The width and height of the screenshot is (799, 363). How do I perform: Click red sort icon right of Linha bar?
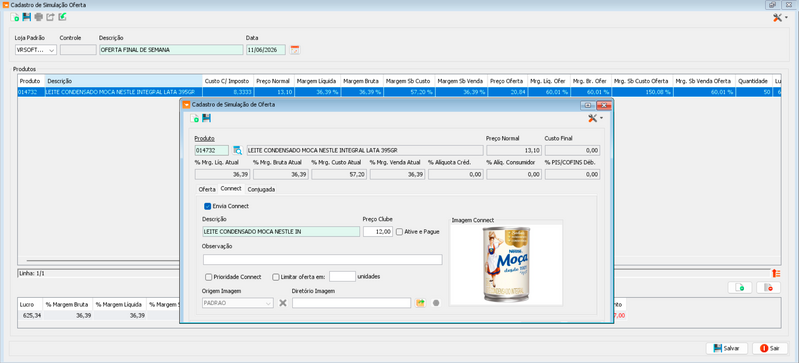pos(776,273)
